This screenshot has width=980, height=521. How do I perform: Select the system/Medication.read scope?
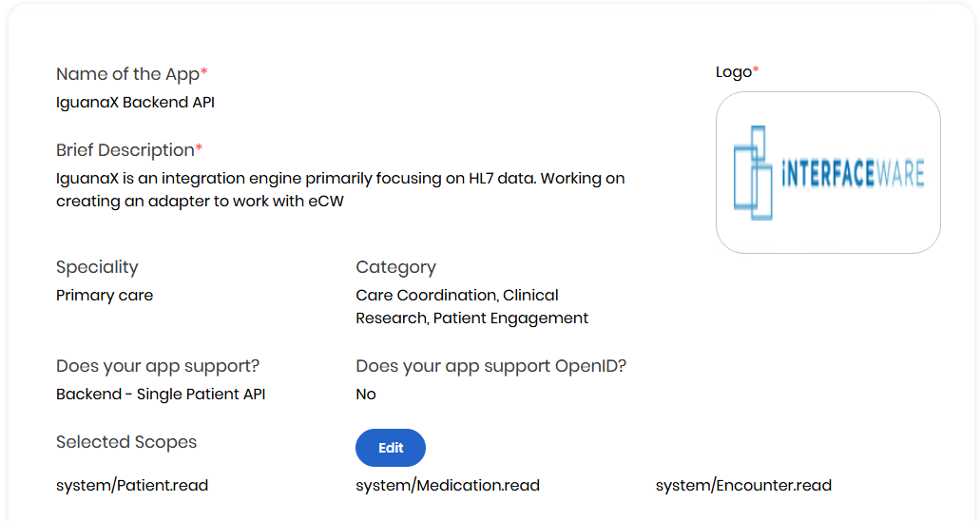(x=448, y=486)
